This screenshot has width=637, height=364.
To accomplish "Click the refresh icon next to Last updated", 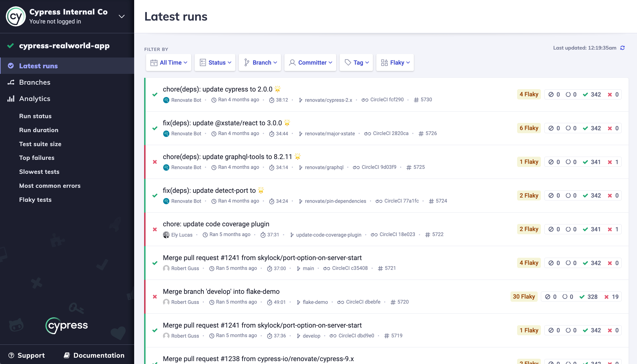I will tap(622, 48).
